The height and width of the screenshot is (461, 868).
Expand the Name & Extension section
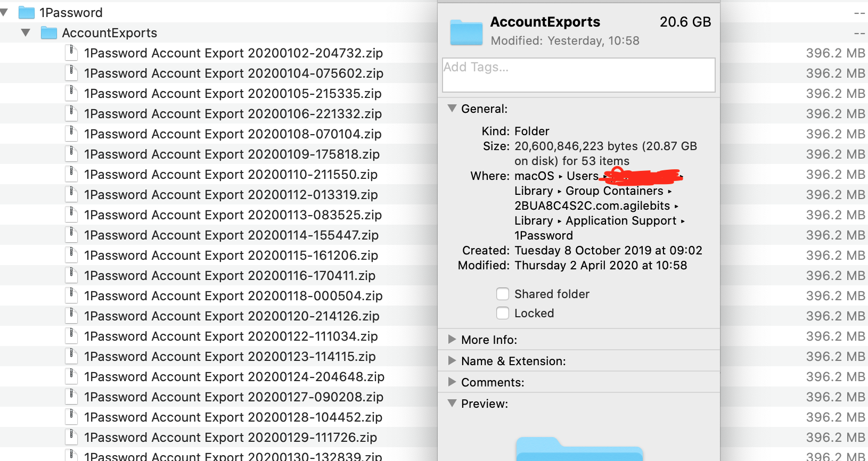452,360
